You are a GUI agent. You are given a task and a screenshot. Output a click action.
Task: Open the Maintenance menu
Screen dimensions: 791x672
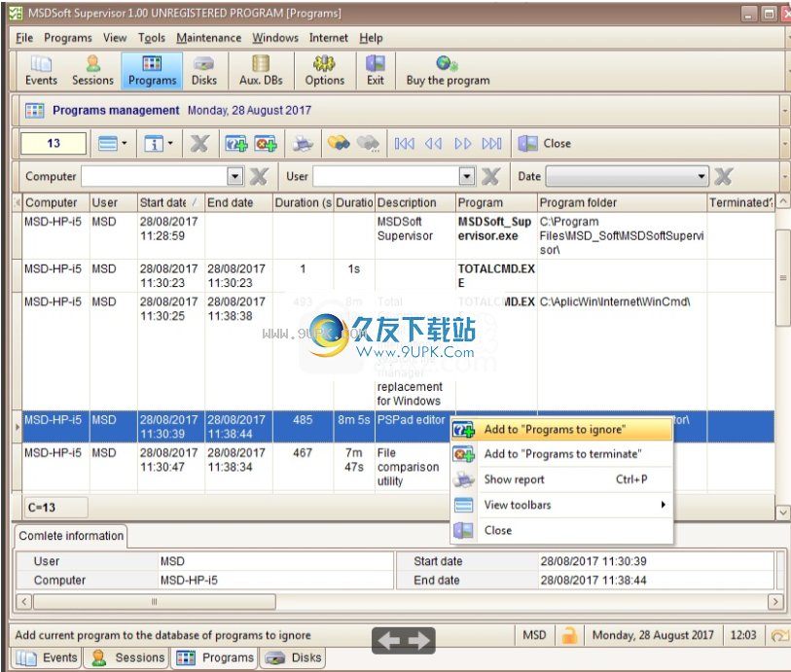coord(208,38)
